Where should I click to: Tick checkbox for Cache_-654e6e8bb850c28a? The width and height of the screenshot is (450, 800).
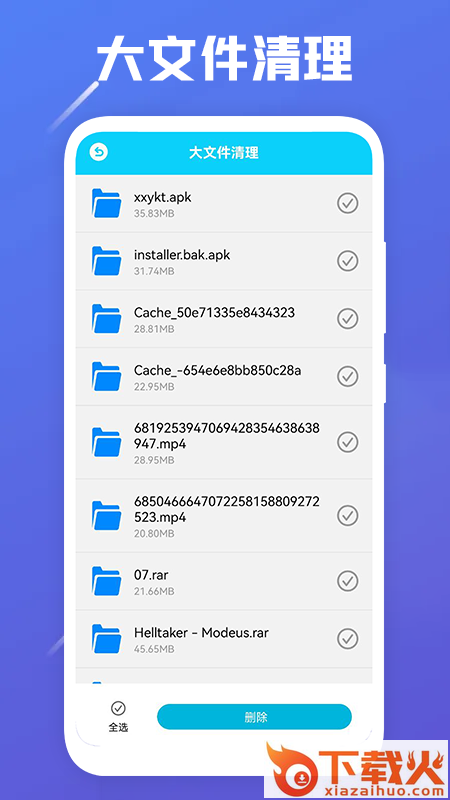[x=347, y=377]
